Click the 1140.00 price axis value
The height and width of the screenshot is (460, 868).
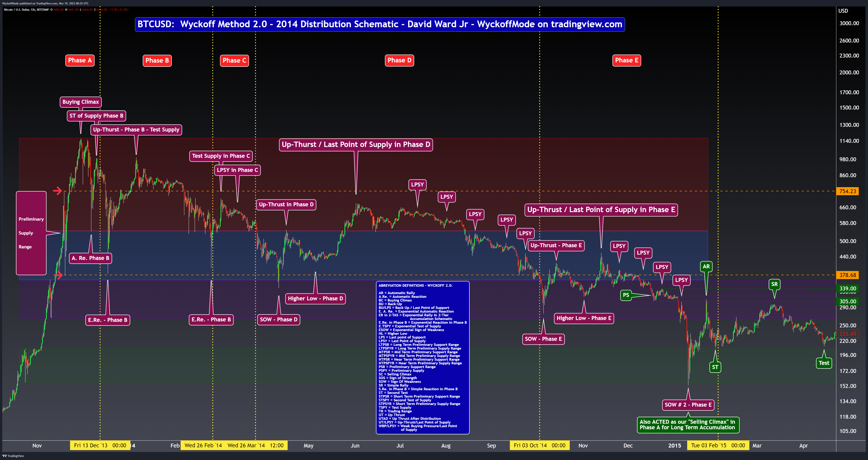coord(849,141)
